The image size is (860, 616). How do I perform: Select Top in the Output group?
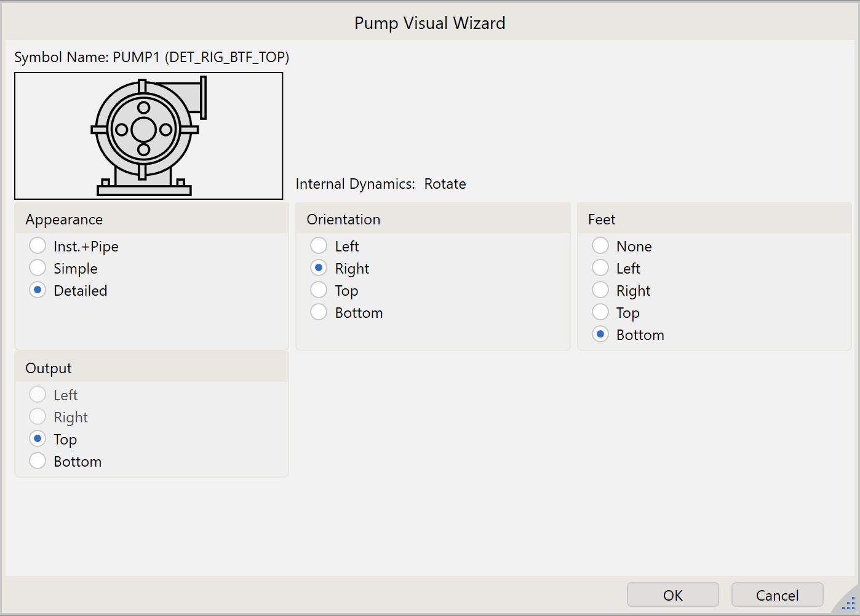coord(38,439)
